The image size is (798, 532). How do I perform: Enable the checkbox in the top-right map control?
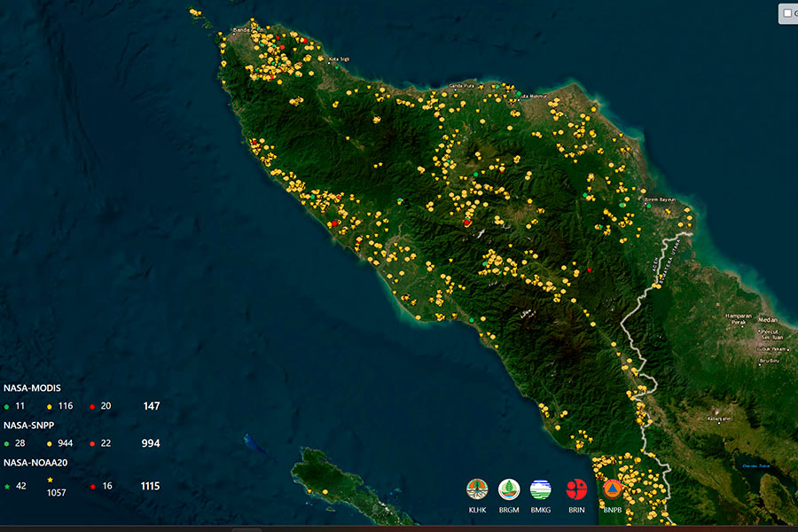[787, 12]
